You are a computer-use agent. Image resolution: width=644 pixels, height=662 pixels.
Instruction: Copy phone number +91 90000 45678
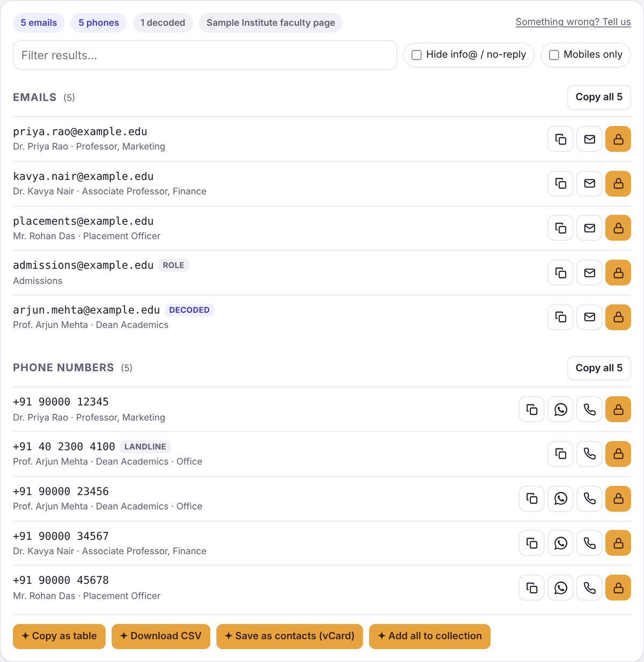[532, 588]
